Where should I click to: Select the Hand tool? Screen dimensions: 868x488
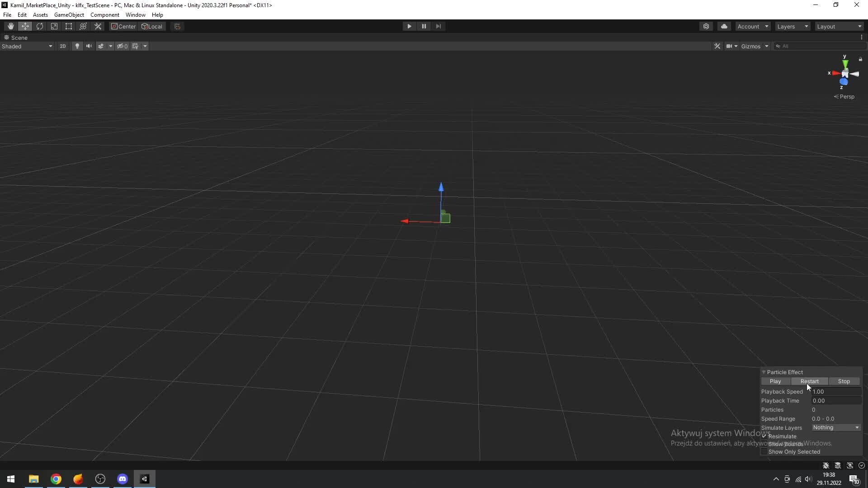[x=11, y=26]
